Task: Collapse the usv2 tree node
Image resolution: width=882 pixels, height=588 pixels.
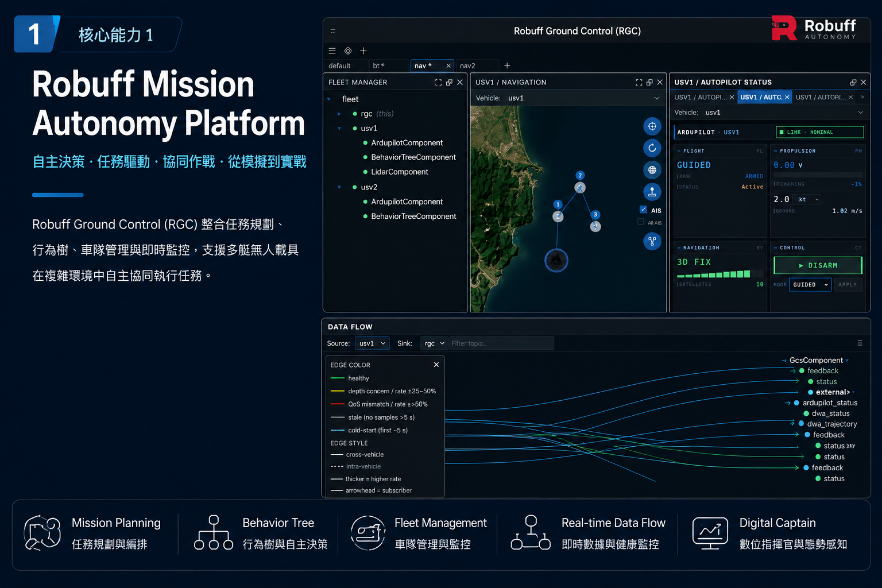Action: (x=339, y=187)
